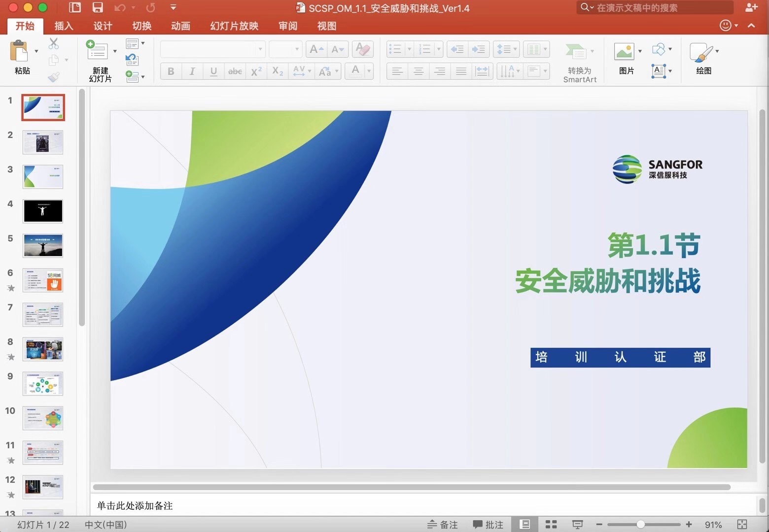Toggle center text alignment

coord(418,71)
